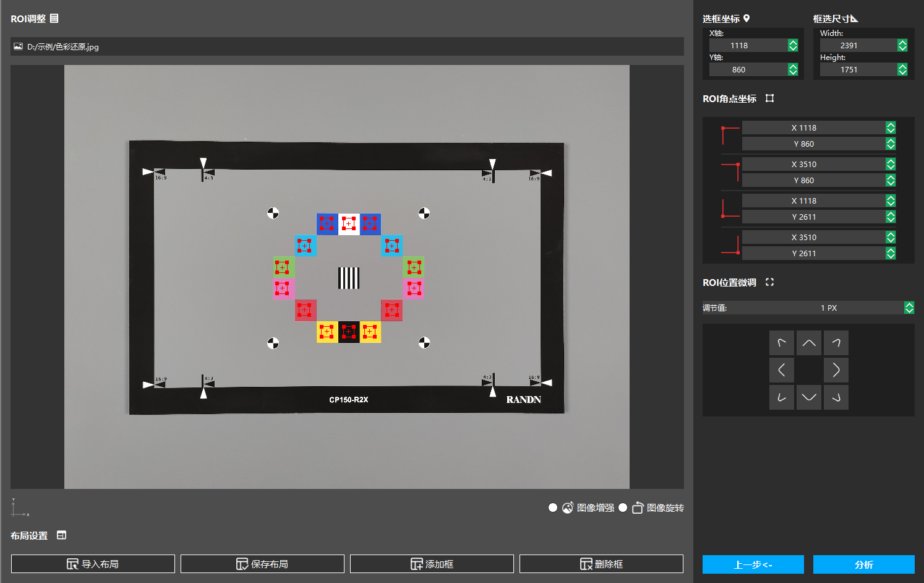The image size is (924, 583).
Task: Nudge ROI left with left arrow
Action: click(x=781, y=370)
